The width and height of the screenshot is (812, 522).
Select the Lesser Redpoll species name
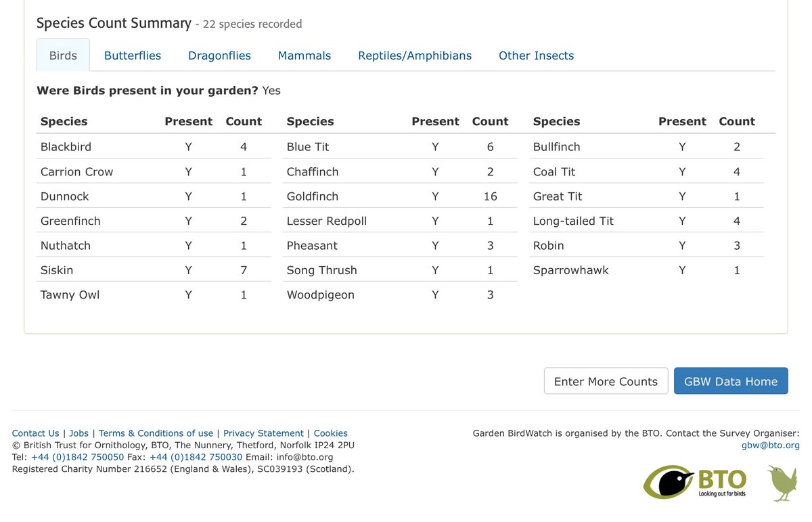[x=327, y=221]
